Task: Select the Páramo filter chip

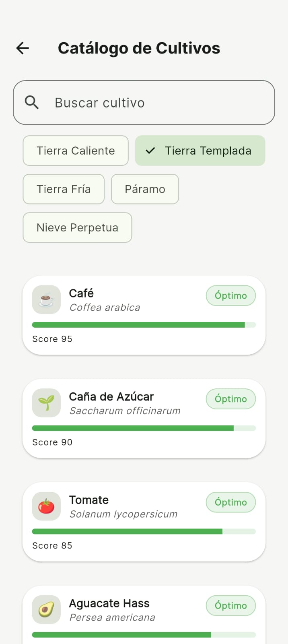Action: point(145,189)
